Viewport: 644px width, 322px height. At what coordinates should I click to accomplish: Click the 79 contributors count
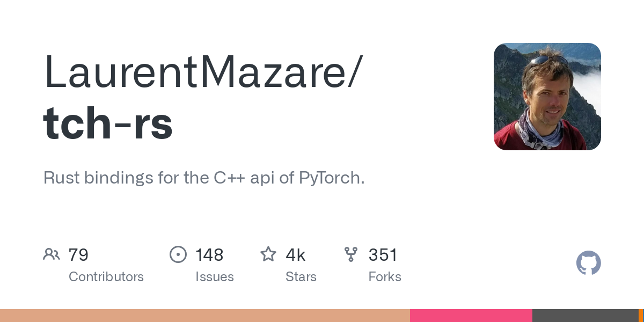pyautogui.click(x=78, y=255)
